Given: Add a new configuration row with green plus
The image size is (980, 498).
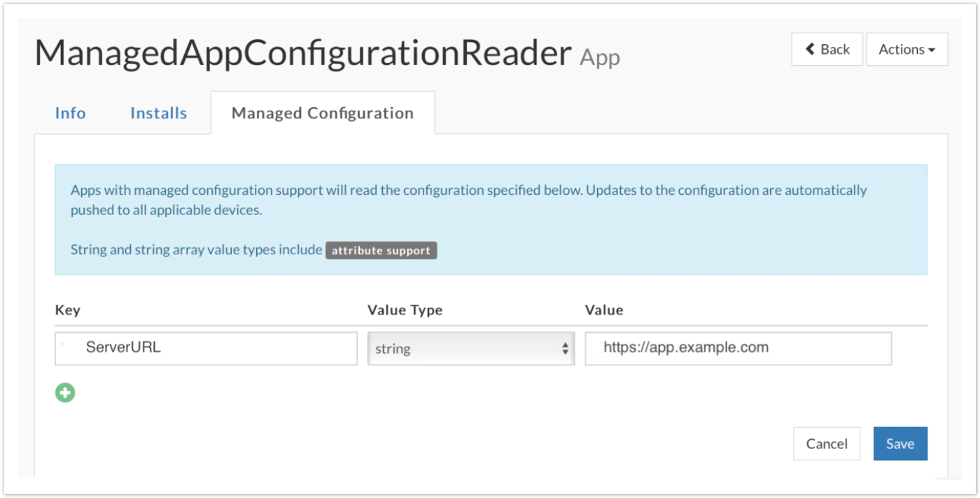Looking at the screenshot, I should pyautogui.click(x=65, y=393).
